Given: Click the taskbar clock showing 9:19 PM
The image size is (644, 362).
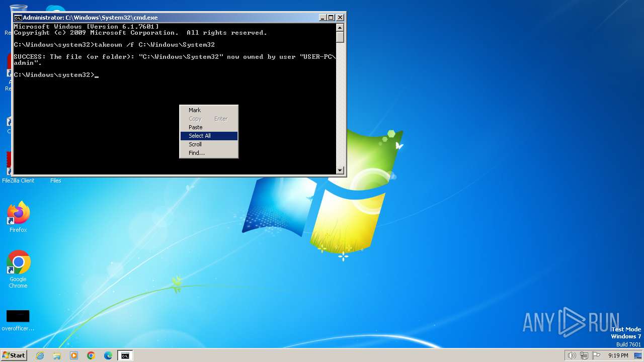Looking at the screenshot, I should tap(618, 355).
